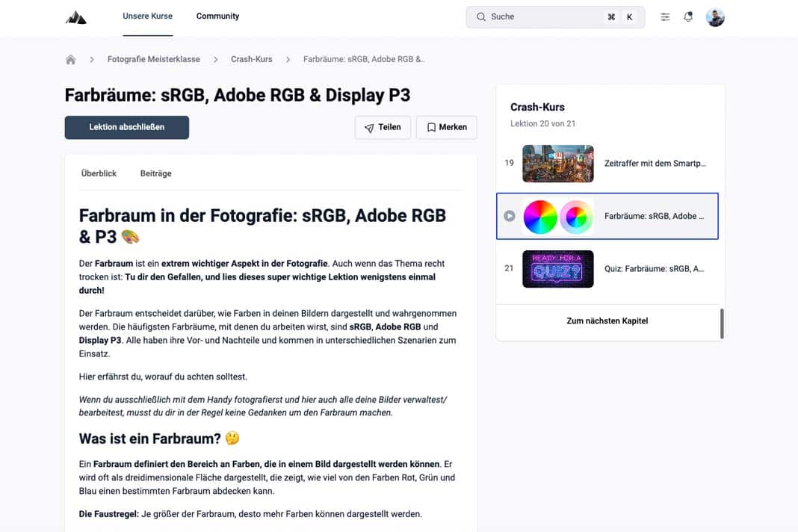This screenshot has width=798, height=532.
Task: Click the share icon next to Teilen
Action: point(368,127)
